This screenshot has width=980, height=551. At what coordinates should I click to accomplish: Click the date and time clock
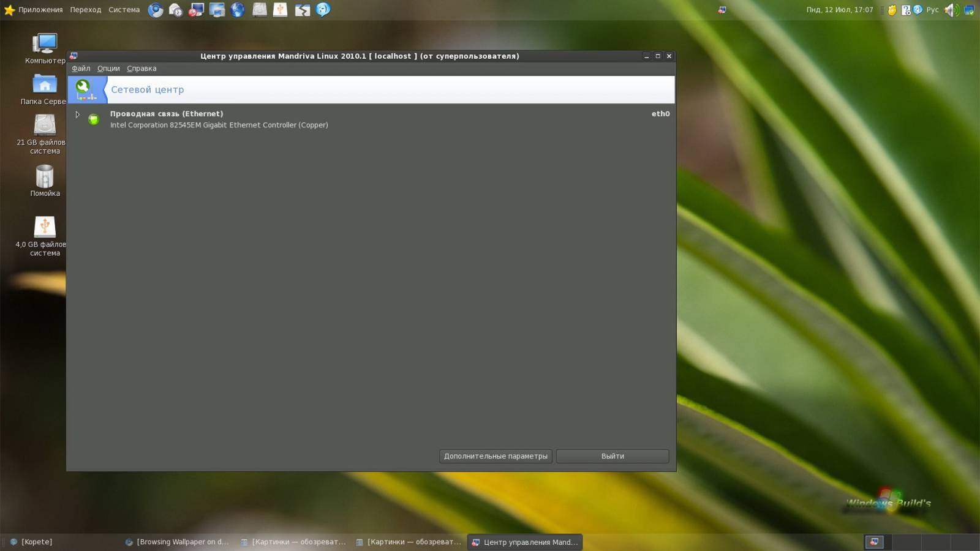(x=840, y=10)
